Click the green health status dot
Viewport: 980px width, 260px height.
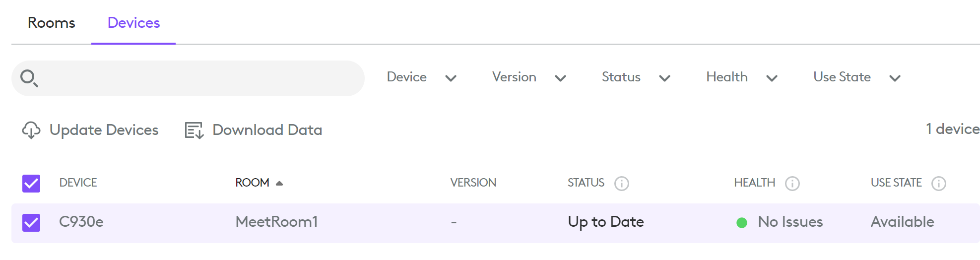742,223
